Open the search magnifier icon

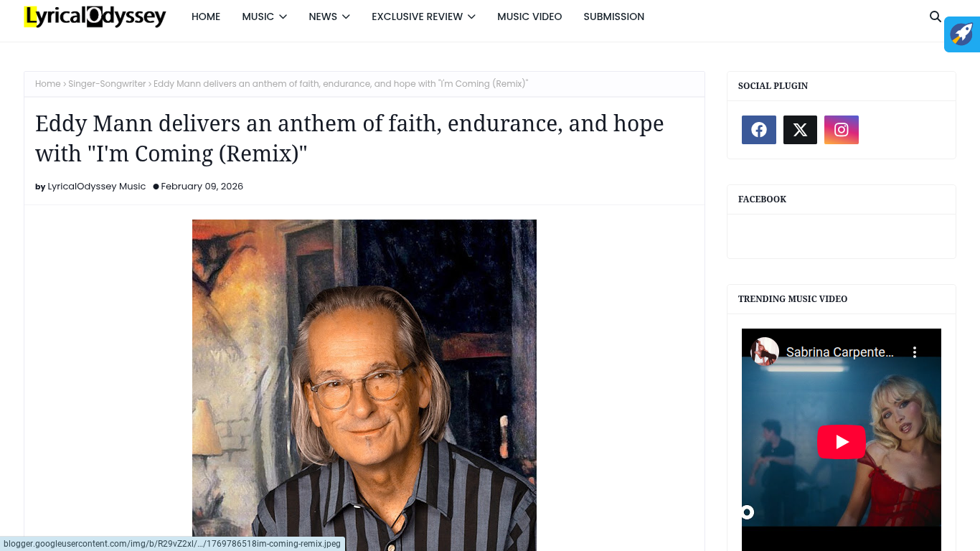936,17
